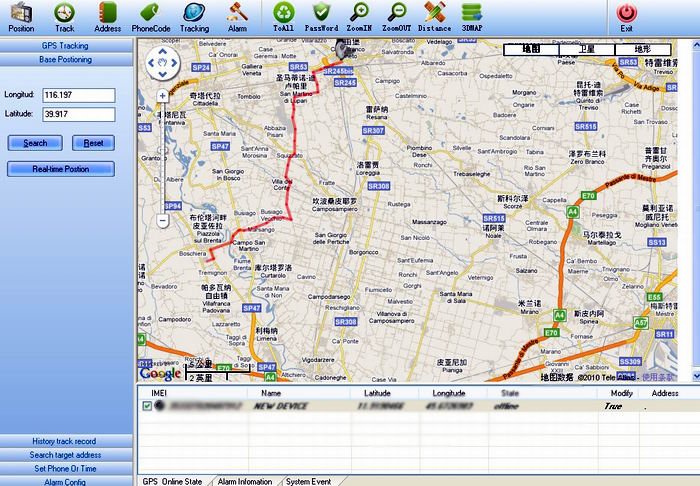This screenshot has width=700, height=486.
Task: Click the map vertical scrollbar down arrow
Action: pyautogui.click(x=696, y=376)
